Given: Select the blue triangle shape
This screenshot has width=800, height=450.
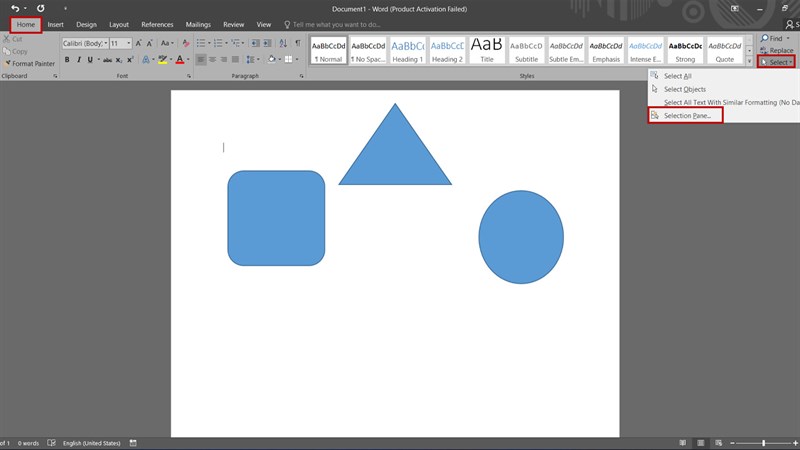Looking at the screenshot, I should click(395, 155).
